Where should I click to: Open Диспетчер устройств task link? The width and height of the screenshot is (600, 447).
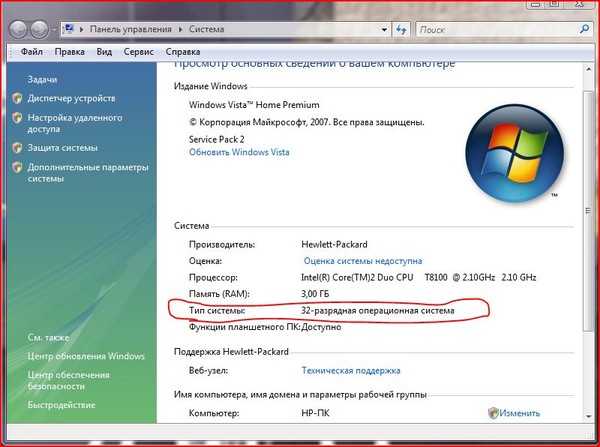[x=71, y=99]
